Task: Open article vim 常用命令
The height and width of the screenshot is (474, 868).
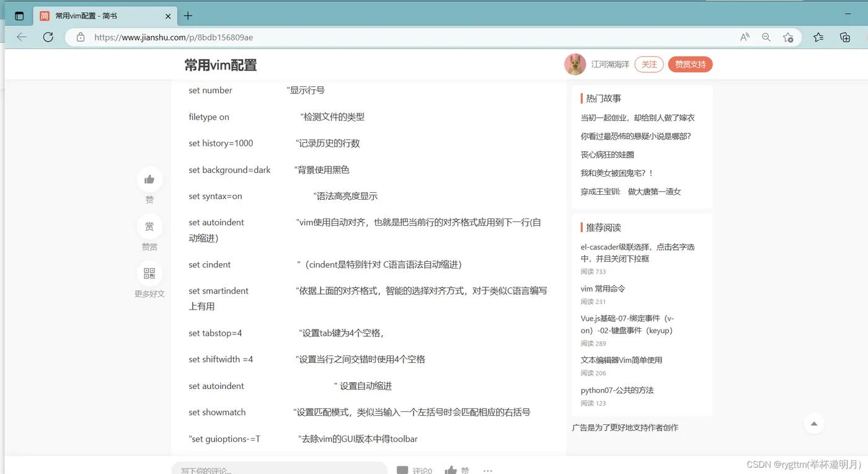Action: 603,288
